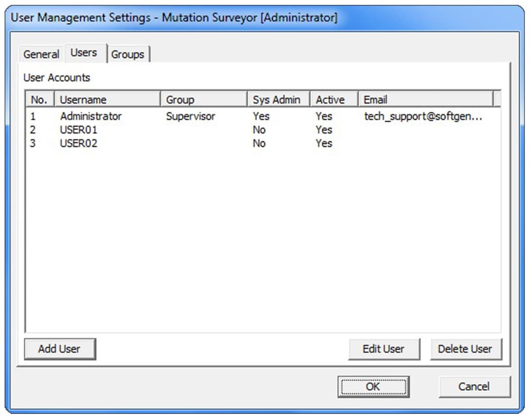This screenshot has height=420, width=532.
Task: Select the USER02 account row
Action: [79, 144]
